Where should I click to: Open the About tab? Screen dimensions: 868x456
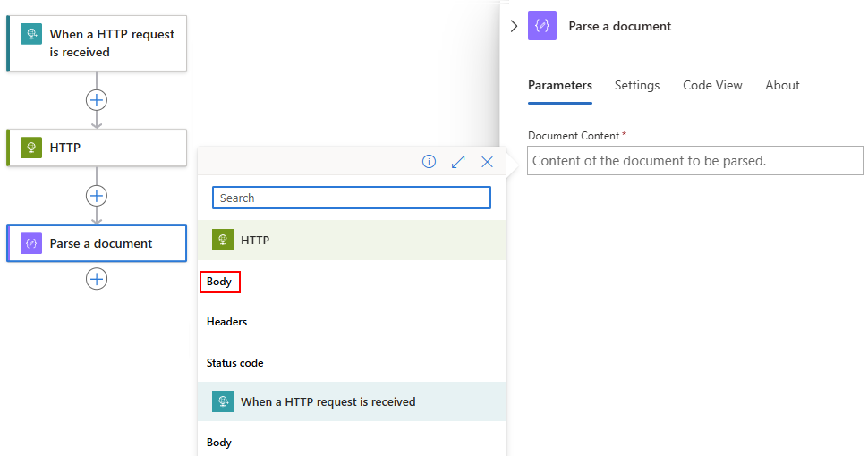pos(782,85)
